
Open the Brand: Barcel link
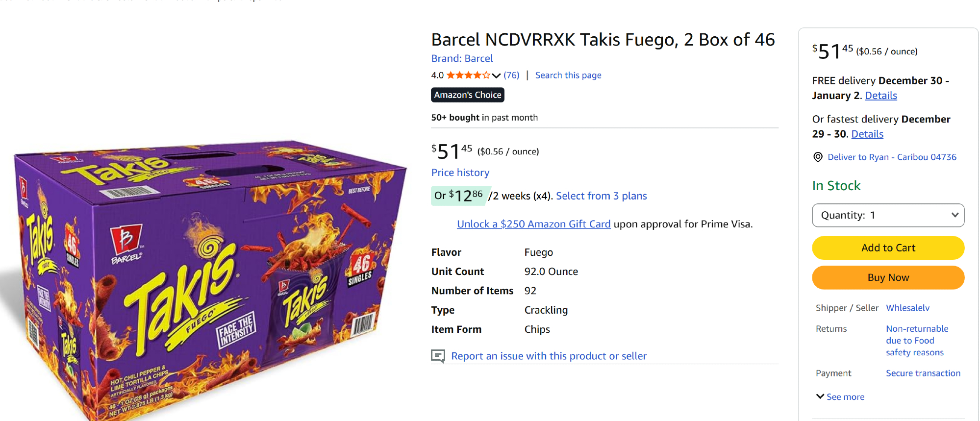(462, 58)
